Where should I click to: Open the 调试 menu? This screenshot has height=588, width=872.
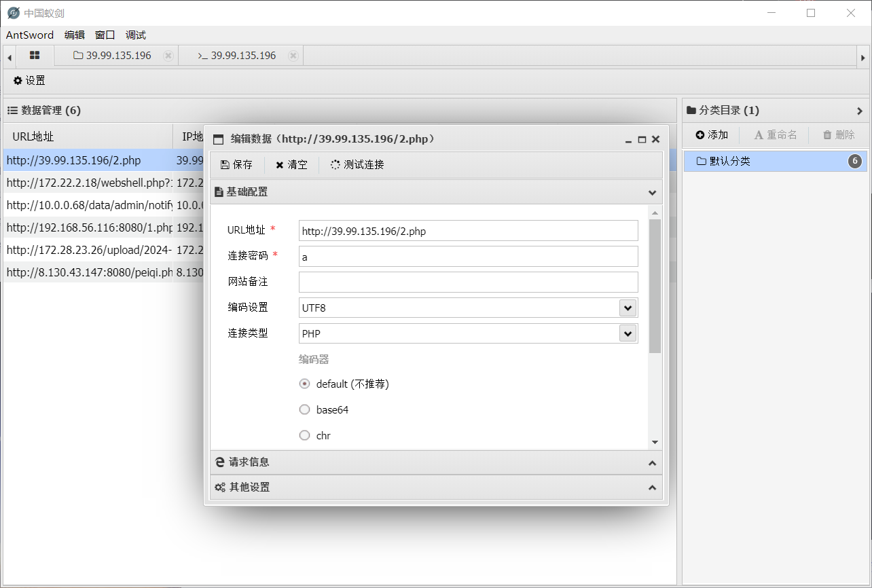coord(135,35)
